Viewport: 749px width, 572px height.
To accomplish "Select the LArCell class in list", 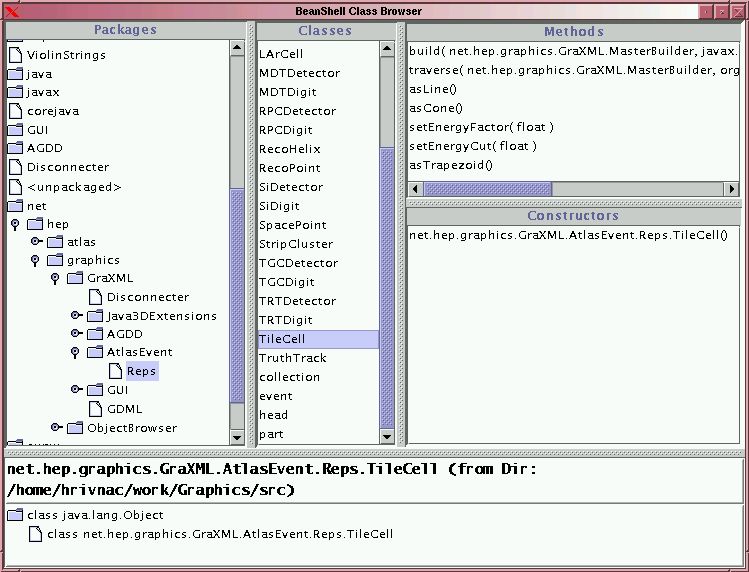I will (281, 54).
